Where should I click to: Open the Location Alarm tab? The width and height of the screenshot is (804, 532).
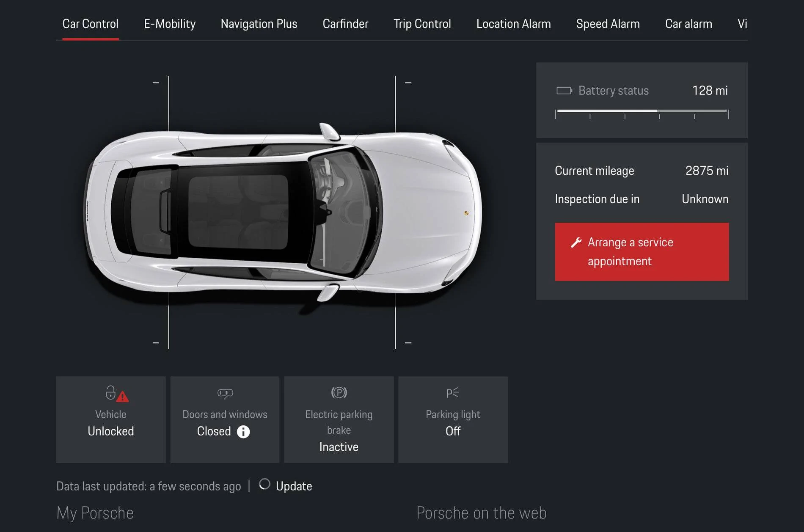514,24
